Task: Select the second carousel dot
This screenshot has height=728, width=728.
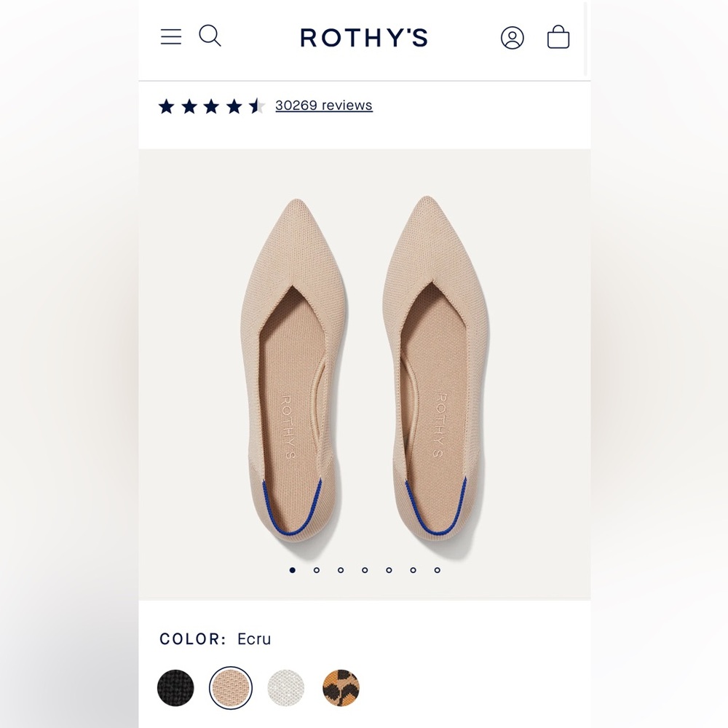Action: (317, 569)
